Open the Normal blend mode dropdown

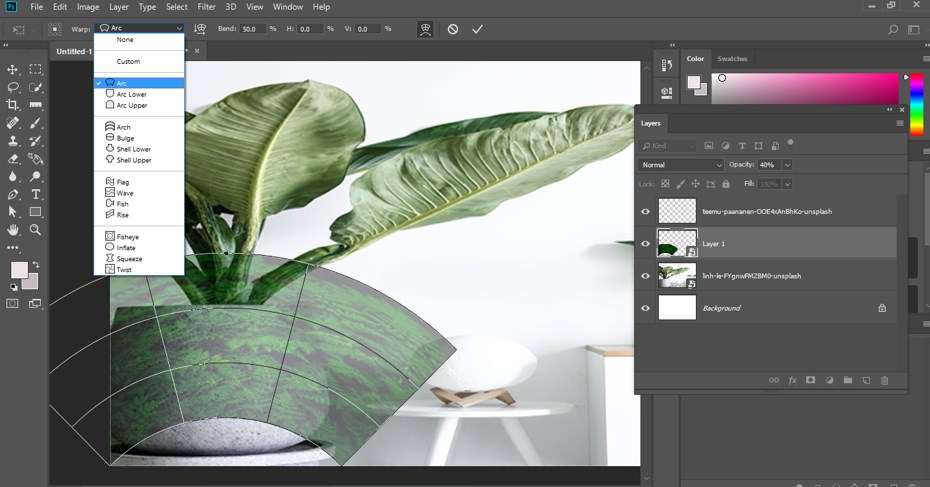coord(681,164)
